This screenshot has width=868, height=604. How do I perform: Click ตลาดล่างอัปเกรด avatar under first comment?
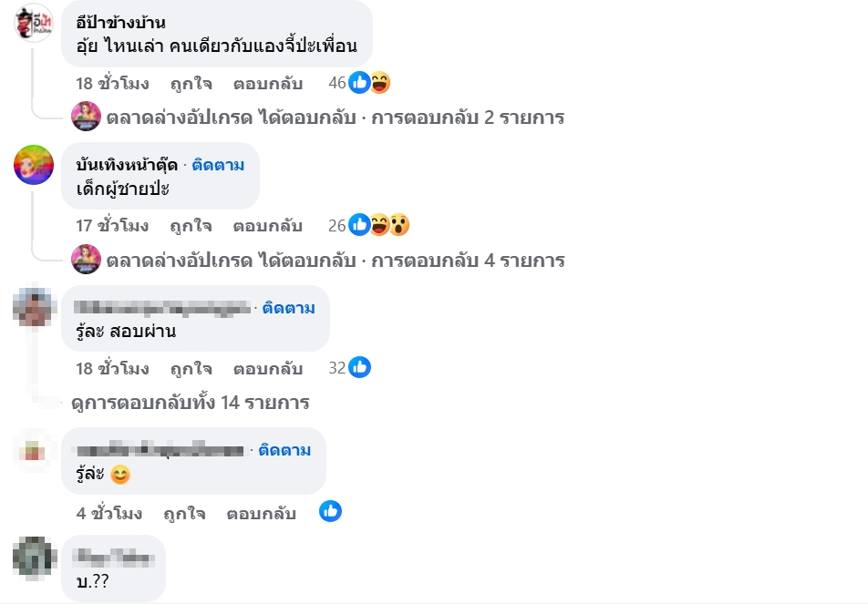click(x=86, y=117)
